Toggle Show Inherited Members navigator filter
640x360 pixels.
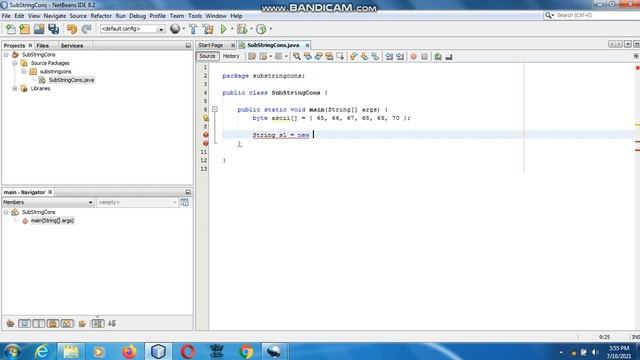(x=10, y=324)
